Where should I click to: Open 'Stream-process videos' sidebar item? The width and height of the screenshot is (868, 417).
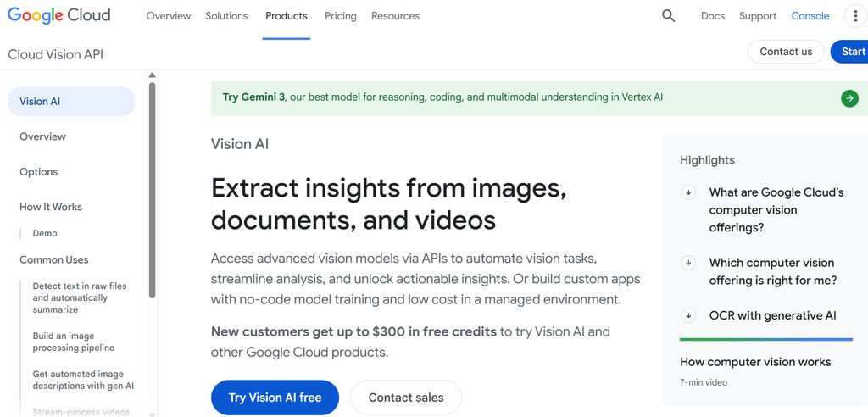click(x=81, y=412)
